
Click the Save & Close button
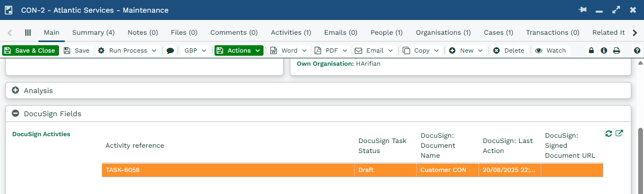[30, 50]
